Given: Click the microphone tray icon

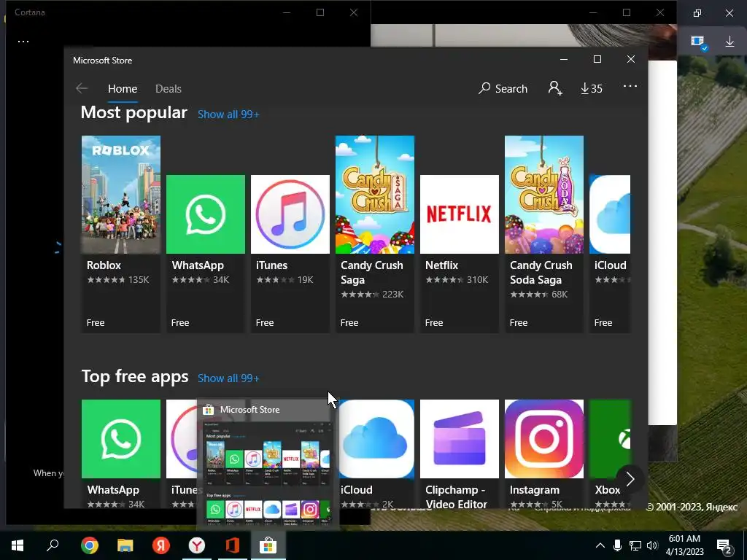Looking at the screenshot, I should pos(617,545).
